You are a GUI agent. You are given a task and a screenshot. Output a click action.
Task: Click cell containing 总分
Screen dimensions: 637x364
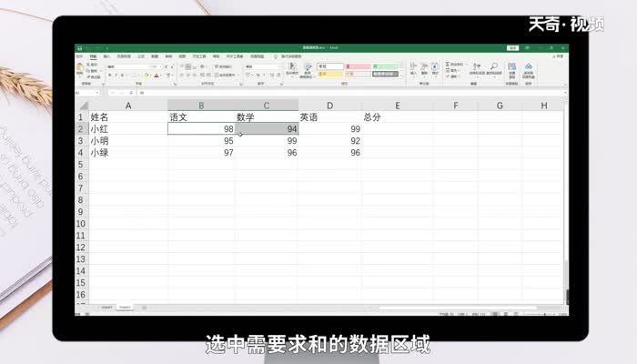coord(398,117)
